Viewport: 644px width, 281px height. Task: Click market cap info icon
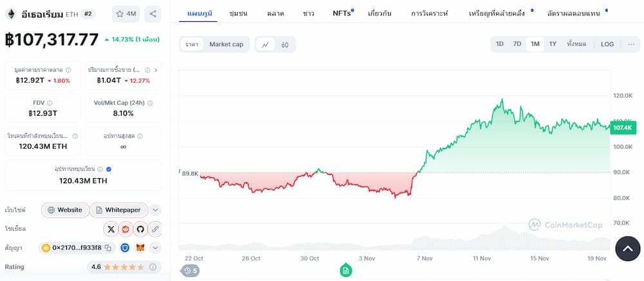69,70
